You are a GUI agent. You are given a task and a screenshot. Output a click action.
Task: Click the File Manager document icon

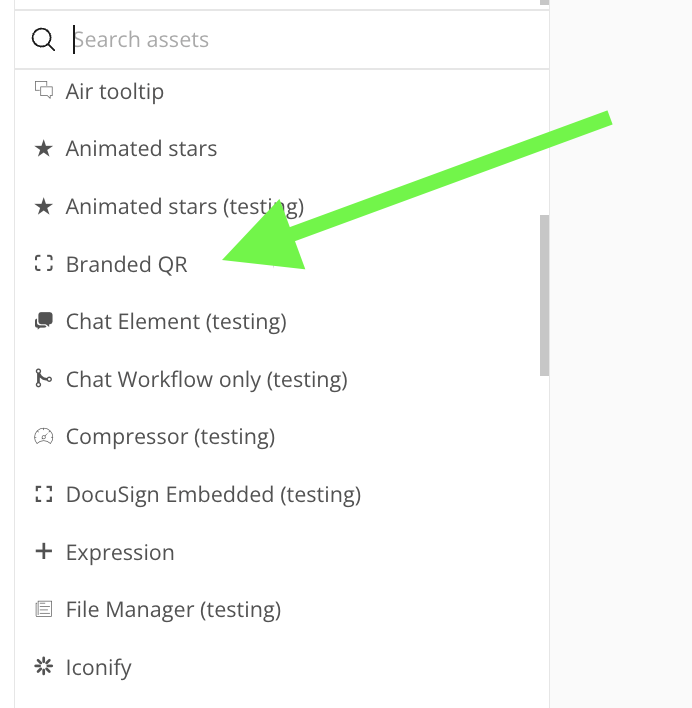pyautogui.click(x=43, y=609)
